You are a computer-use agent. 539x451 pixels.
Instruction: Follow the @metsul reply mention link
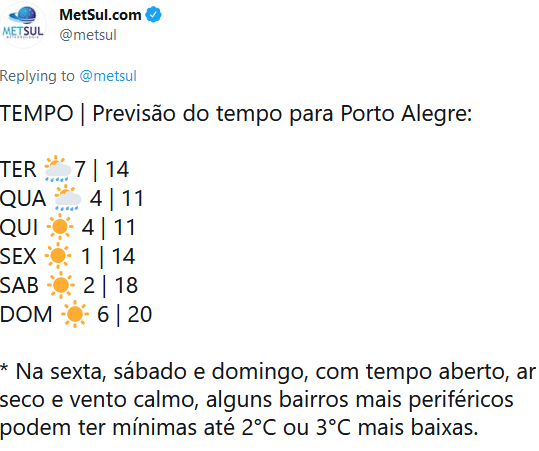[x=108, y=76]
